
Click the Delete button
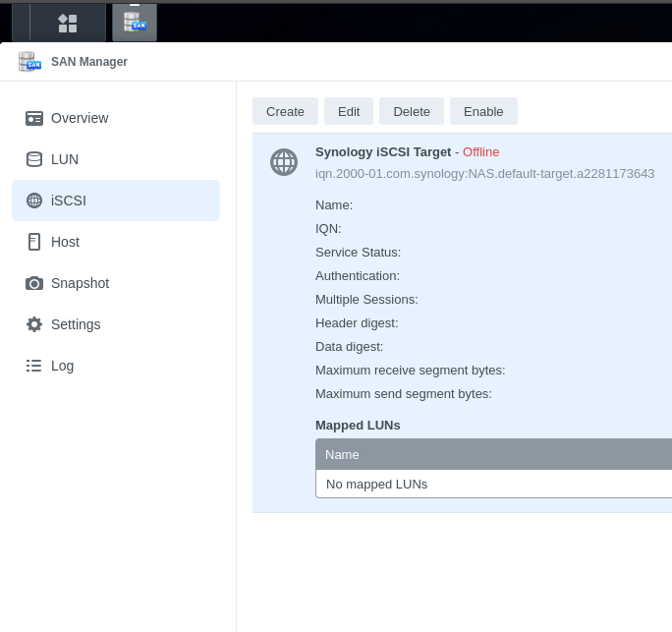click(x=412, y=111)
